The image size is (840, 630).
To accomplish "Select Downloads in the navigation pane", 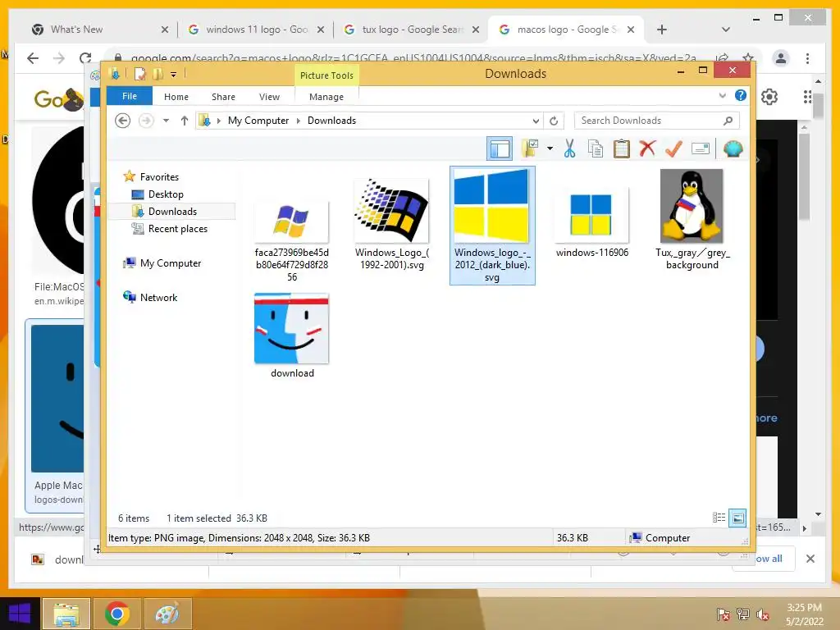I will point(172,211).
